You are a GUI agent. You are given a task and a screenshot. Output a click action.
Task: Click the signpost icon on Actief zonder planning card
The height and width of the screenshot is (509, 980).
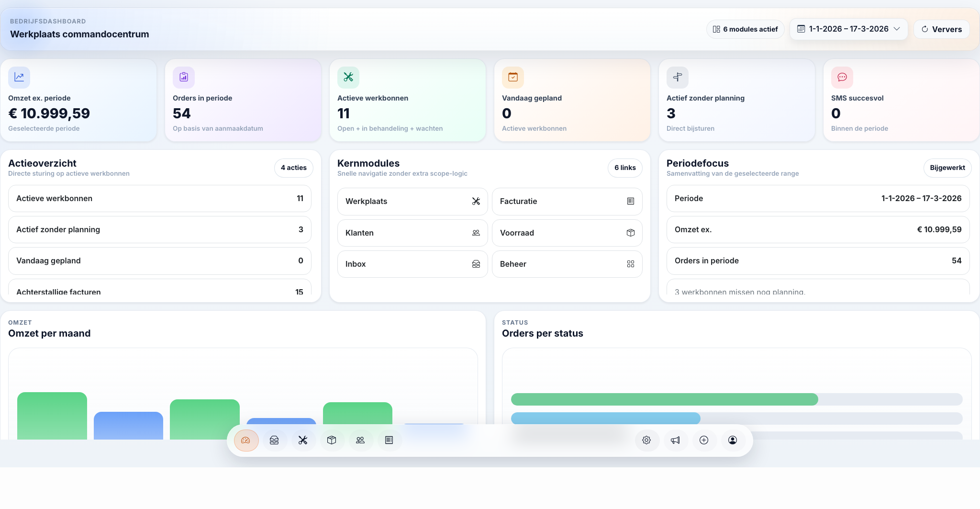[x=678, y=77]
